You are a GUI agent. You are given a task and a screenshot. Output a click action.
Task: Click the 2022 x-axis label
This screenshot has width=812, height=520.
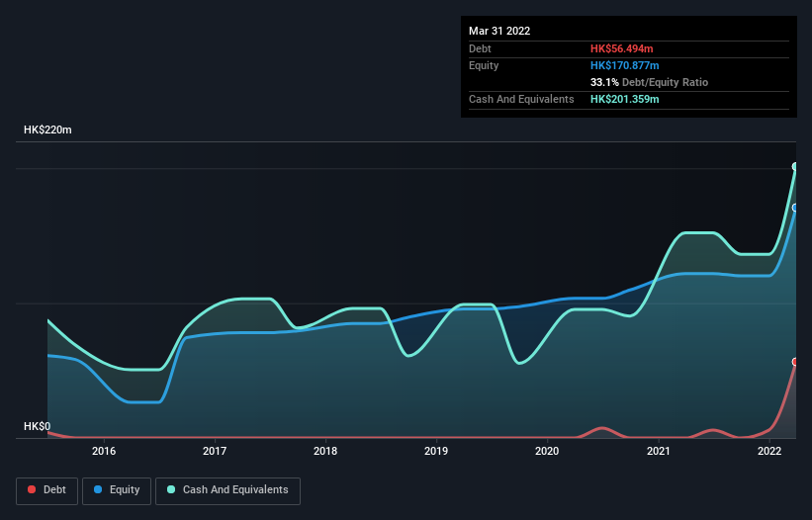[x=769, y=451]
